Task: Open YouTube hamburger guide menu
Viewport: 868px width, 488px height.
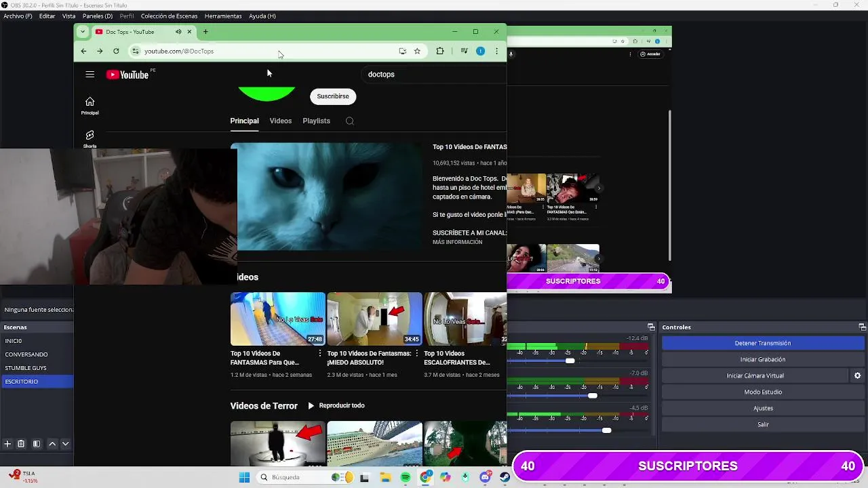Action: [90, 75]
